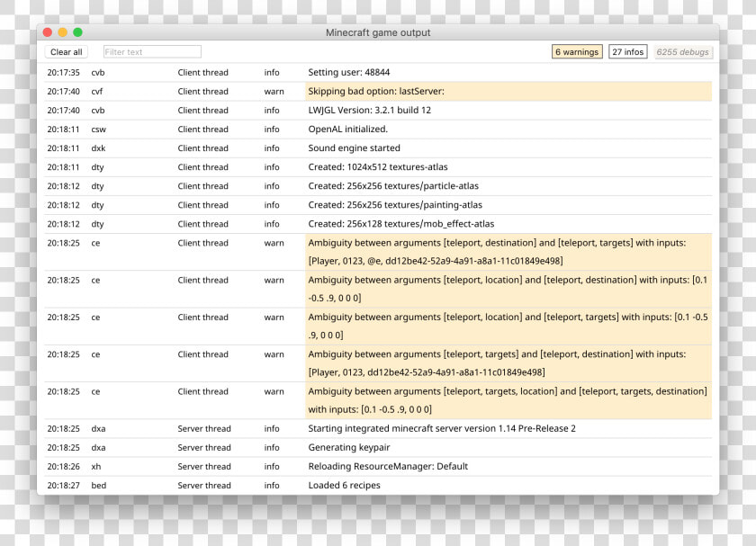
Task: Select the 'Setting user: 48844' log message
Action: (x=349, y=72)
